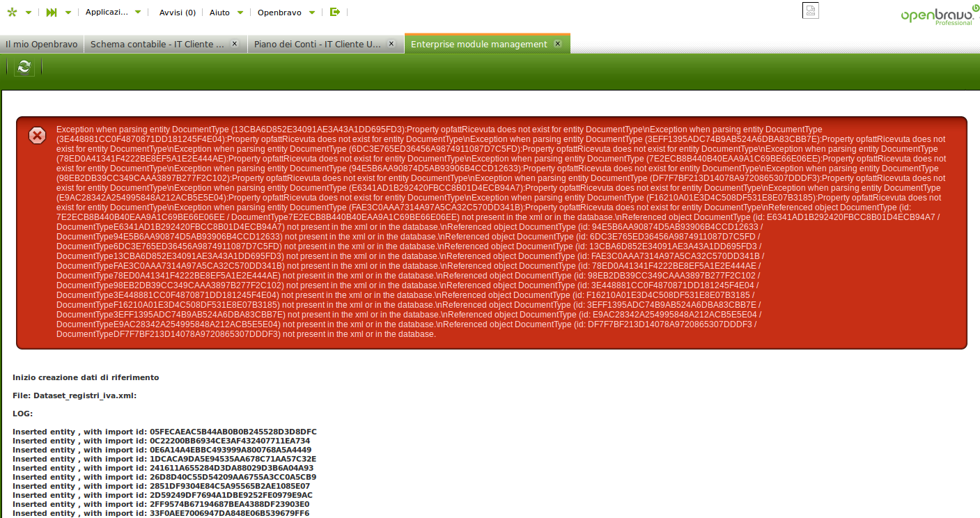Screen dimensions: 980x518
Task: Close the Schema contabile tab
Action: [x=235, y=43]
